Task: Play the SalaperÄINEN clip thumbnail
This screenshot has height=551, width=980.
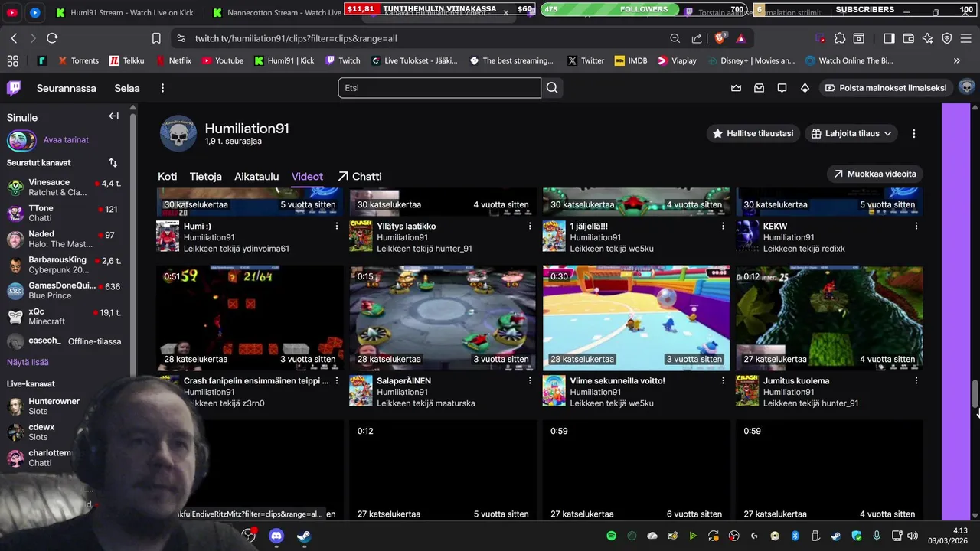Action: click(x=443, y=318)
